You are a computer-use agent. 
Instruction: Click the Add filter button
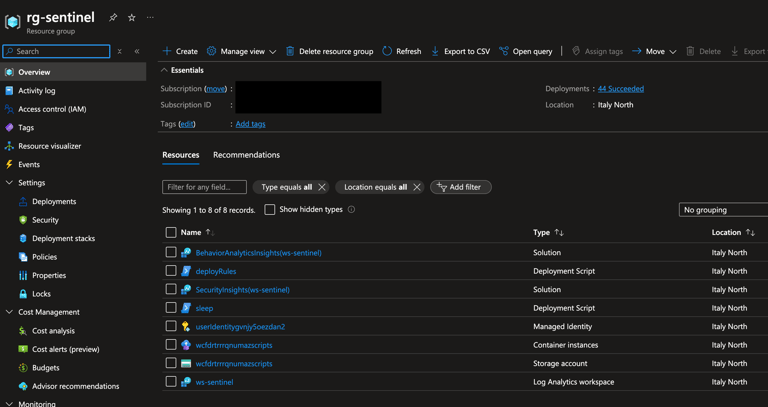pyautogui.click(x=460, y=187)
